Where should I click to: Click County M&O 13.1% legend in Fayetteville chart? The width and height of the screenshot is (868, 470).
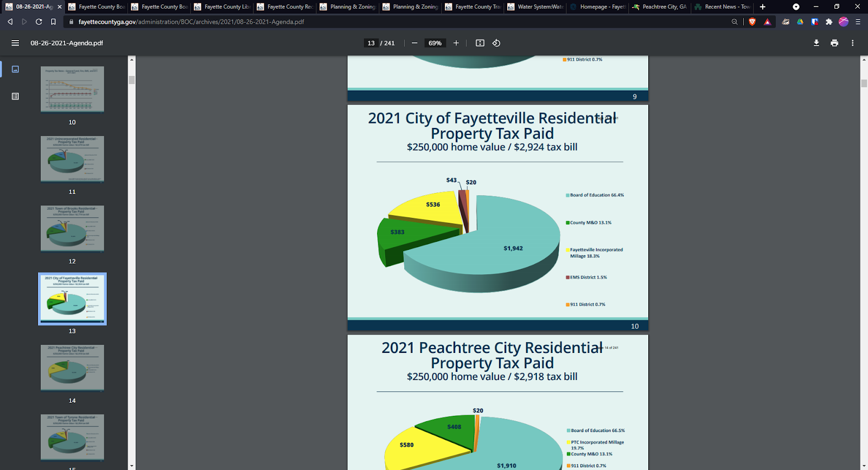589,223
